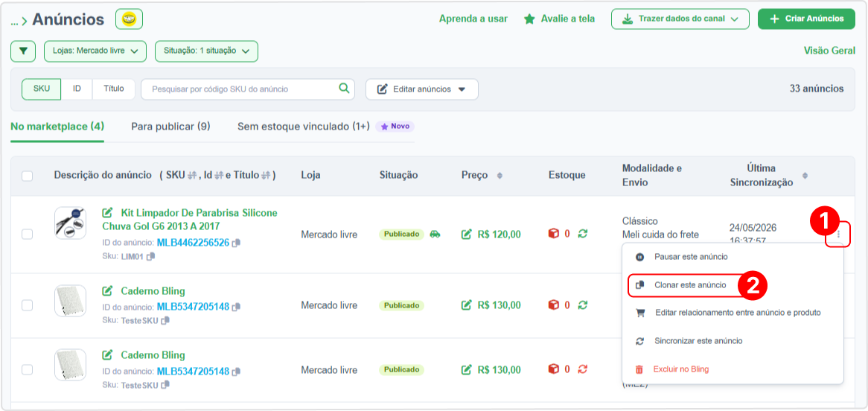Click the 24/05/2026 sync date
This screenshot has height=411, width=868.
point(753,228)
